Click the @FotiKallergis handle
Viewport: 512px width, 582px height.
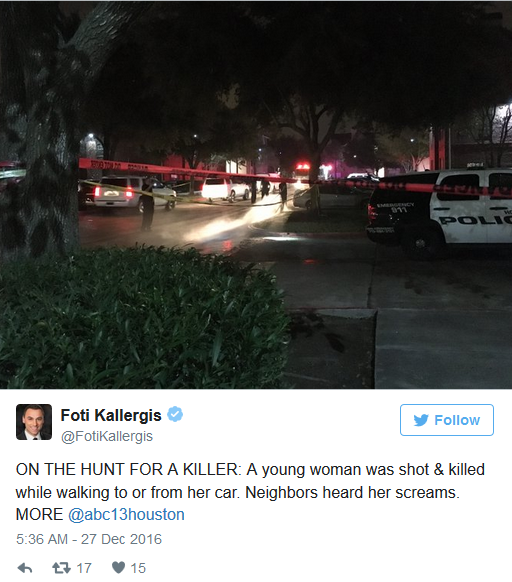coord(107,436)
